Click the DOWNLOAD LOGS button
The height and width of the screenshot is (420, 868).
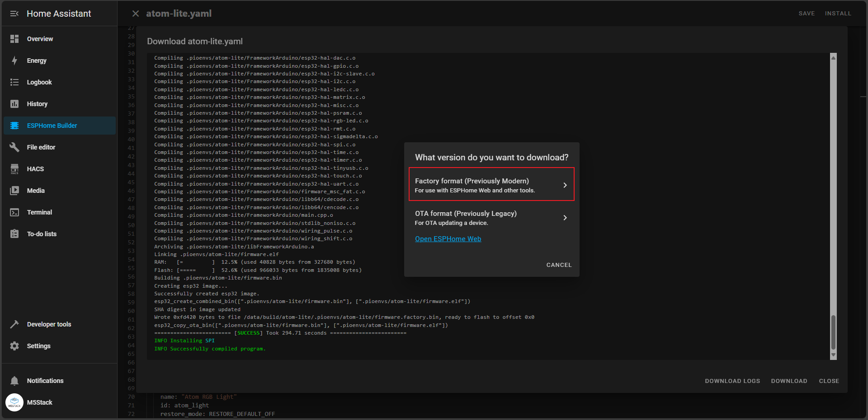click(x=732, y=381)
